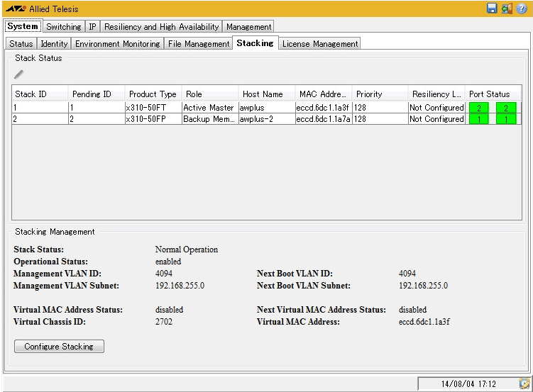Switch to the Switching tab
This screenshot has width=533, height=392.
[63, 27]
